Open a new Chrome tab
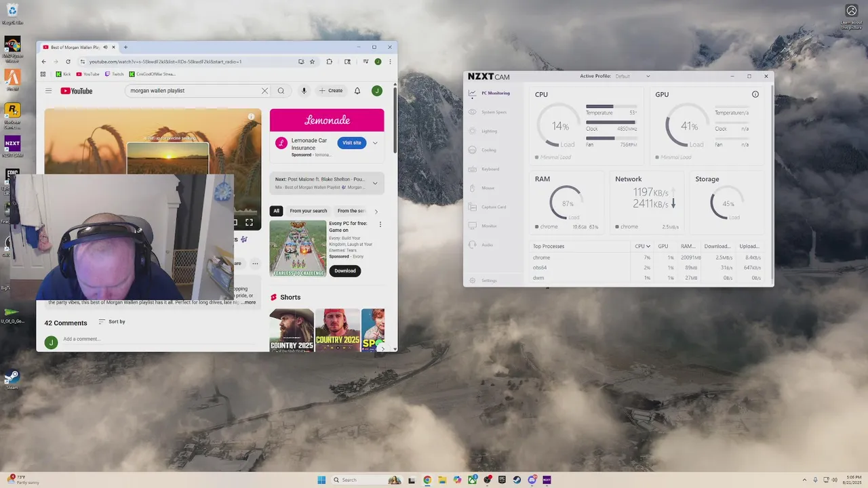 click(125, 47)
